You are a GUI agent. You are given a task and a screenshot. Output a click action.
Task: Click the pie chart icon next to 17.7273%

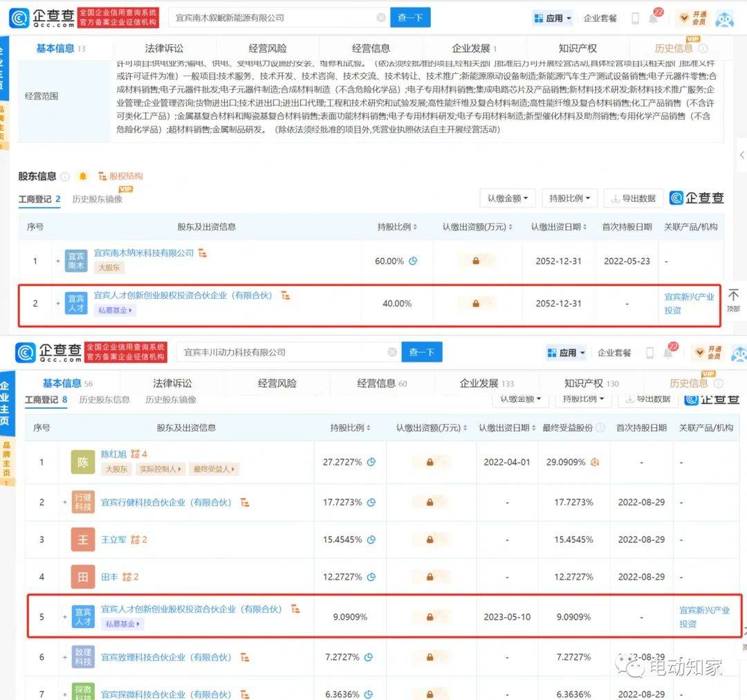(x=371, y=501)
